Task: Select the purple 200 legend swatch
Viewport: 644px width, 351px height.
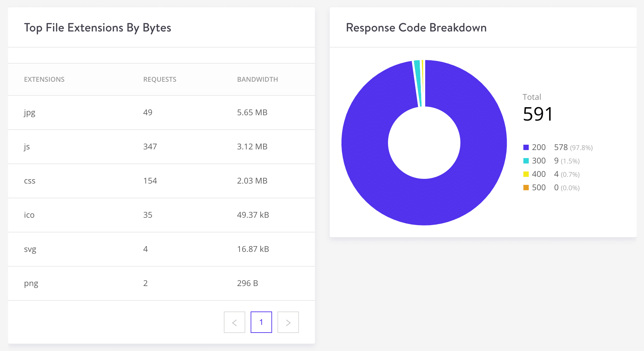Action: tap(525, 147)
